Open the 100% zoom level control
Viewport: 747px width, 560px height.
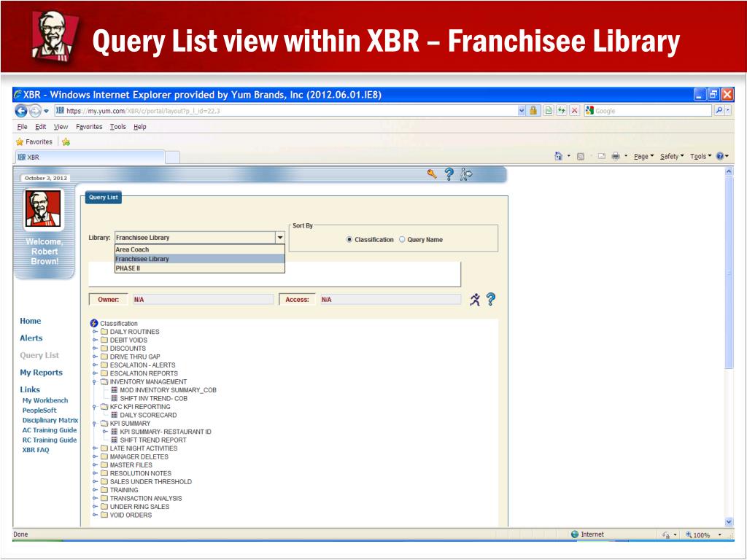click(x=703, y=534)
